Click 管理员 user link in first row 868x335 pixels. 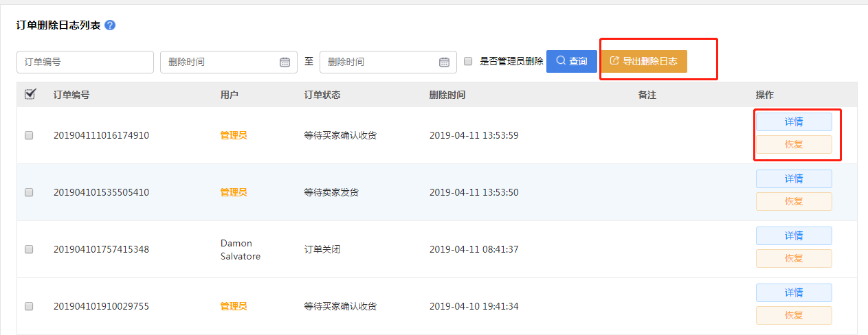pyautogui.click(x=234, y=136)
